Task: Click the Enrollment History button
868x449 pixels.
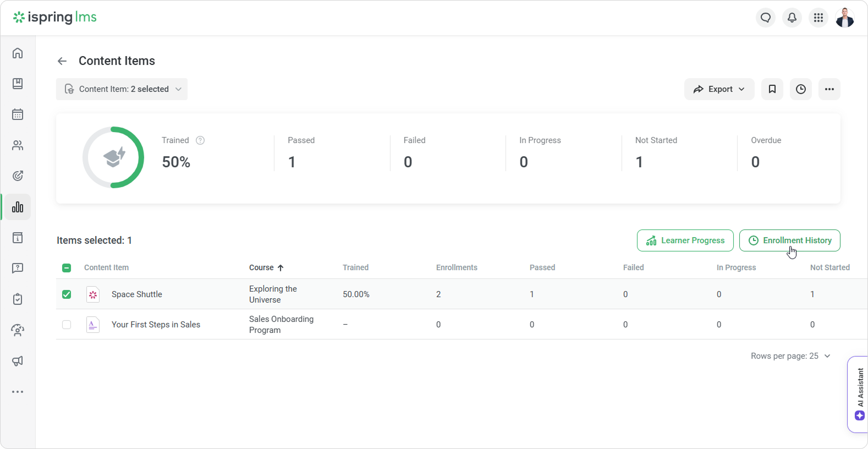Action: 789,240
